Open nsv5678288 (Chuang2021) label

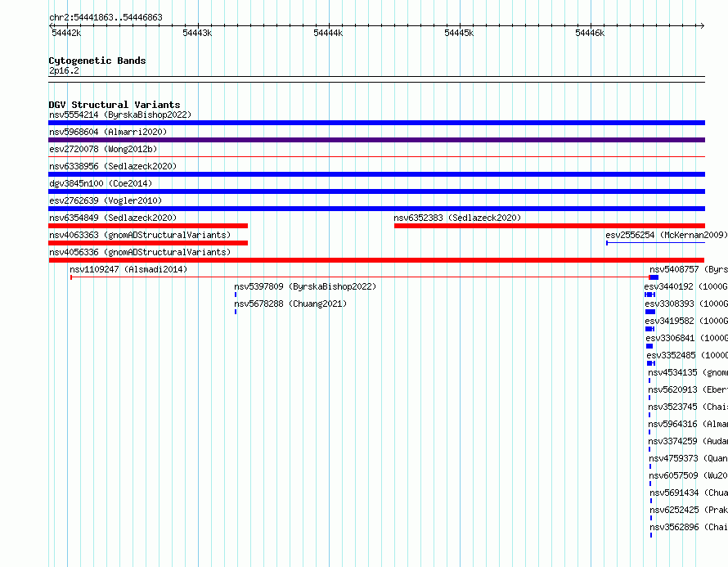[290, 304]
